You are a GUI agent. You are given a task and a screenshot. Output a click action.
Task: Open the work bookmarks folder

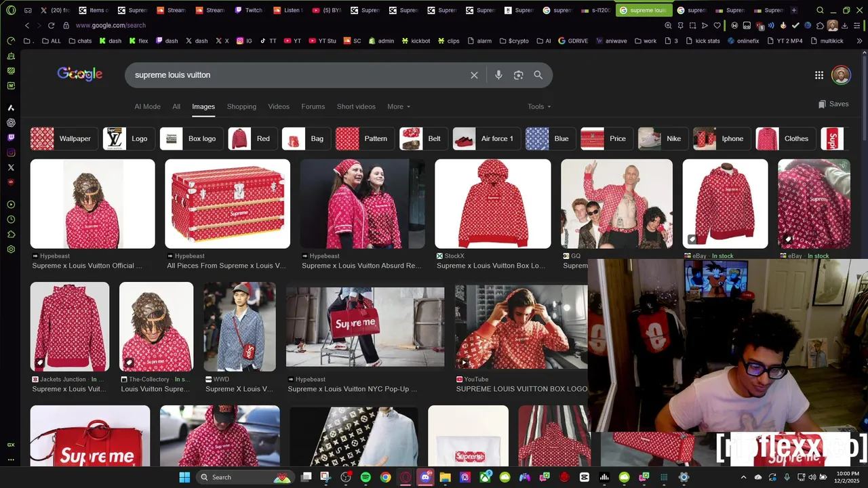tap(646, 41)
